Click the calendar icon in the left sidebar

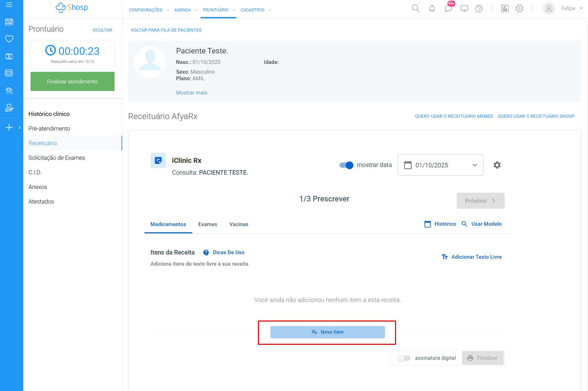point(9,22)
